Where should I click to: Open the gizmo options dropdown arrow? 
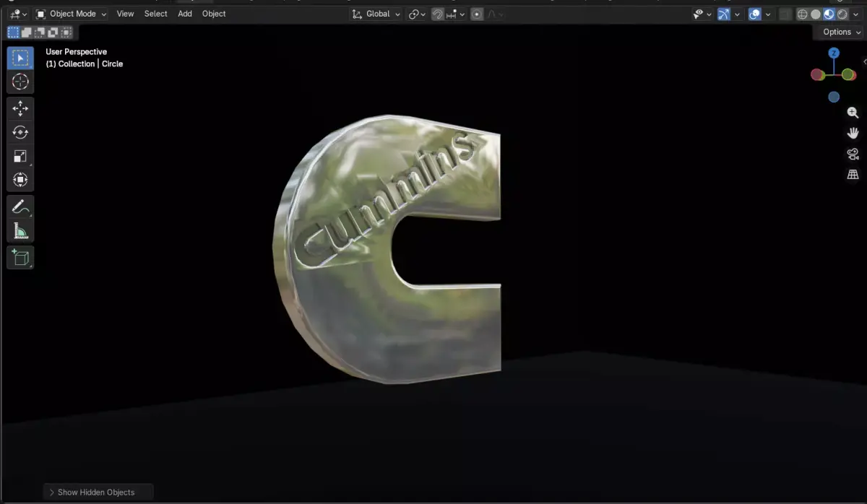pyautogui.click(x=737, y=14)
